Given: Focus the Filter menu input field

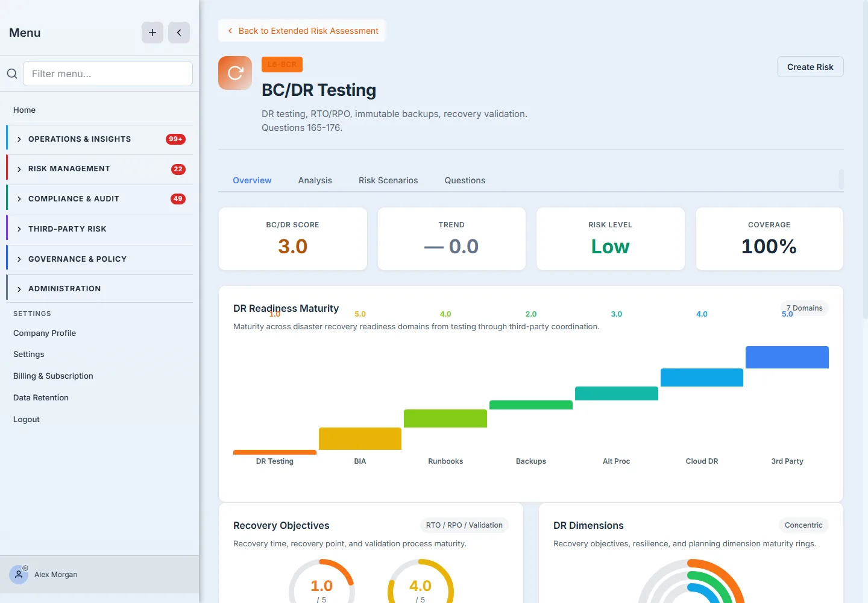Looking at the screenshot, I should 108,74.
